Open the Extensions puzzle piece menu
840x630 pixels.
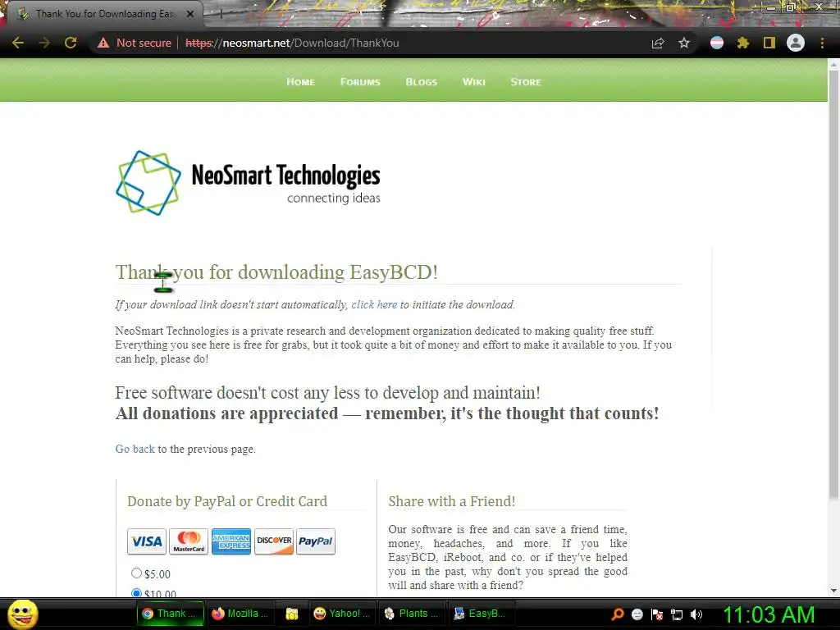[743, 43]
